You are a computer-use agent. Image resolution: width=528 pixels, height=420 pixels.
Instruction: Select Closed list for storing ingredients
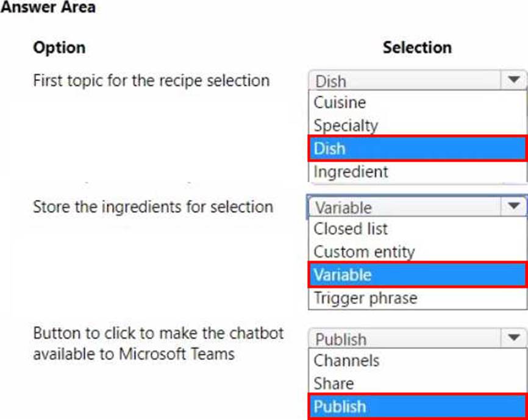(351, 229)
